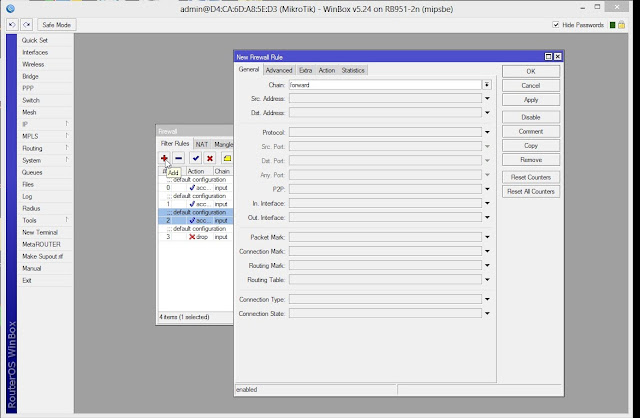Expand the Out. Interface field
This screenshot has height=418, width=640.
[487, 218]
